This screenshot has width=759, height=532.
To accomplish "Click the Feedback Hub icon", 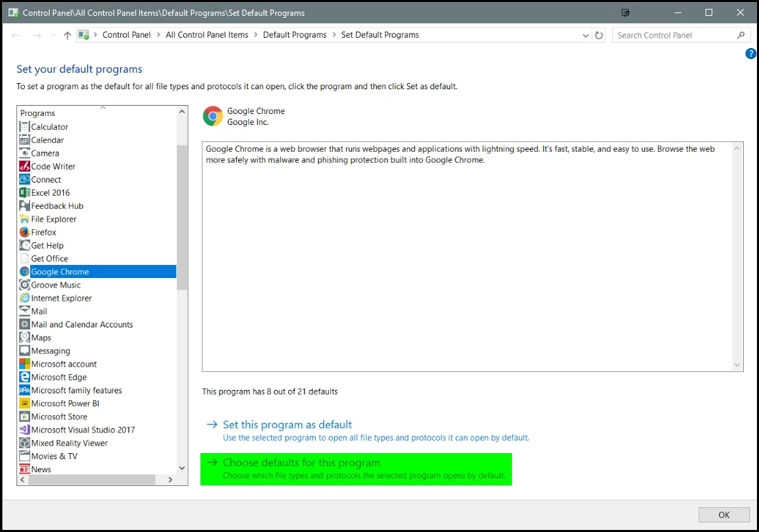I will [25, 206].
